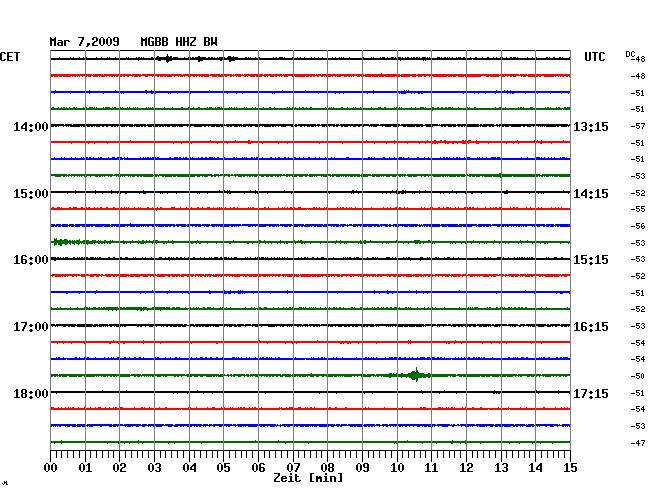The image size is (650, 494).
Task: Click the "Zeit [min]" axis title
Action: 308,478
